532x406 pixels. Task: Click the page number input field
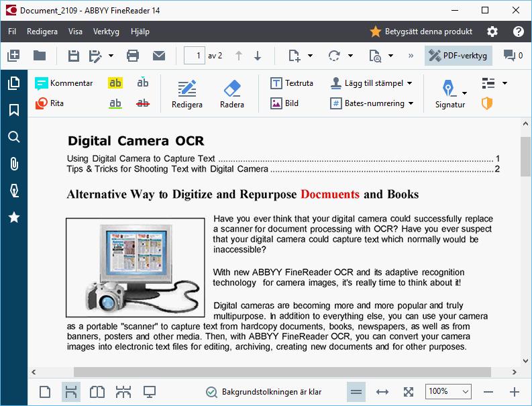click(x=195, y=55)
